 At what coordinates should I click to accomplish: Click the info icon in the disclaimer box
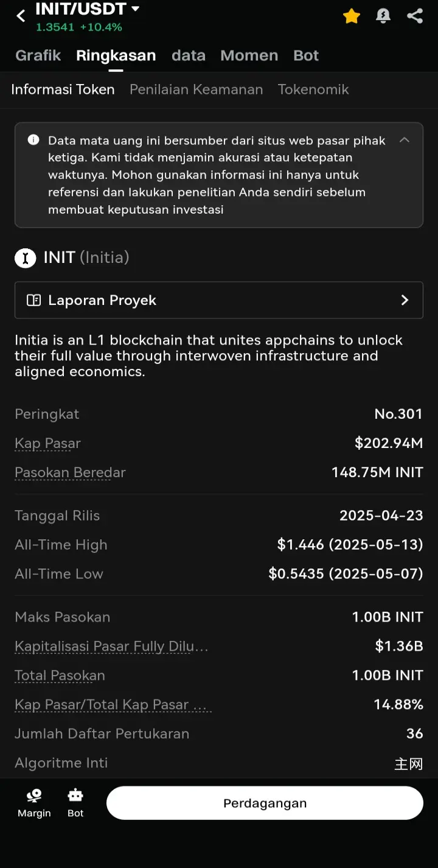pyautogui.click(x=33, y=140)
